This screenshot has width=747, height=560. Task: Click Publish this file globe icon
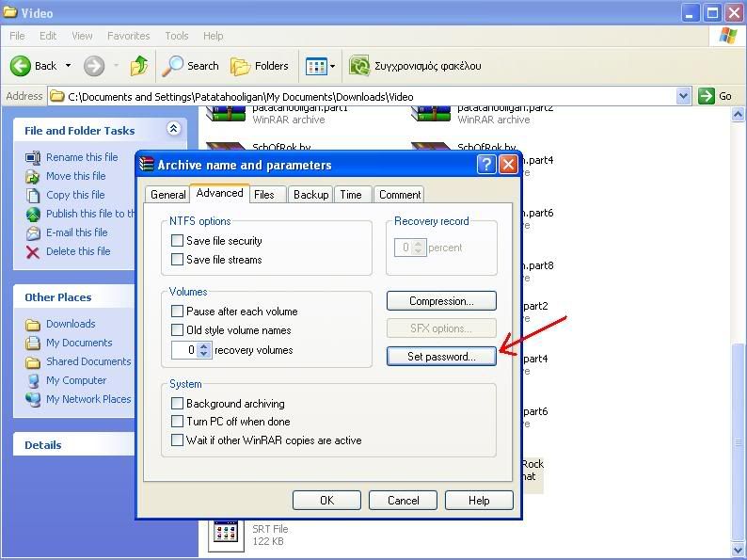(x=33, y=214)
